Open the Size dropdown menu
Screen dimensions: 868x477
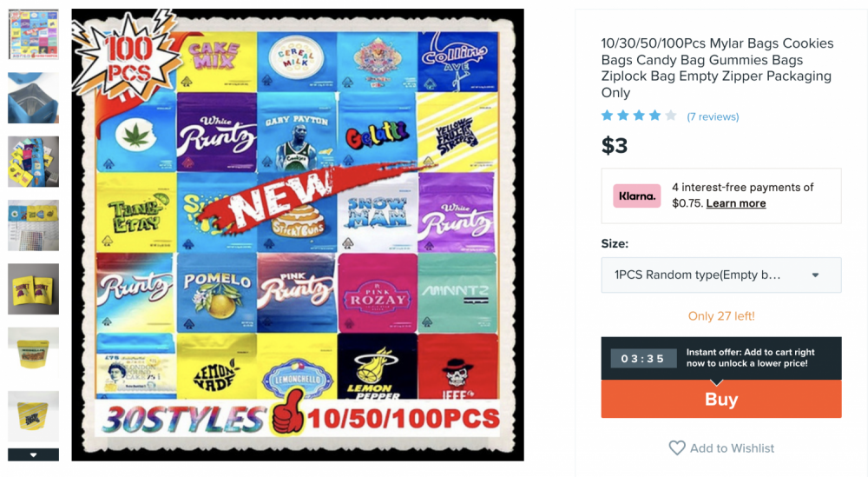(721, 275)
